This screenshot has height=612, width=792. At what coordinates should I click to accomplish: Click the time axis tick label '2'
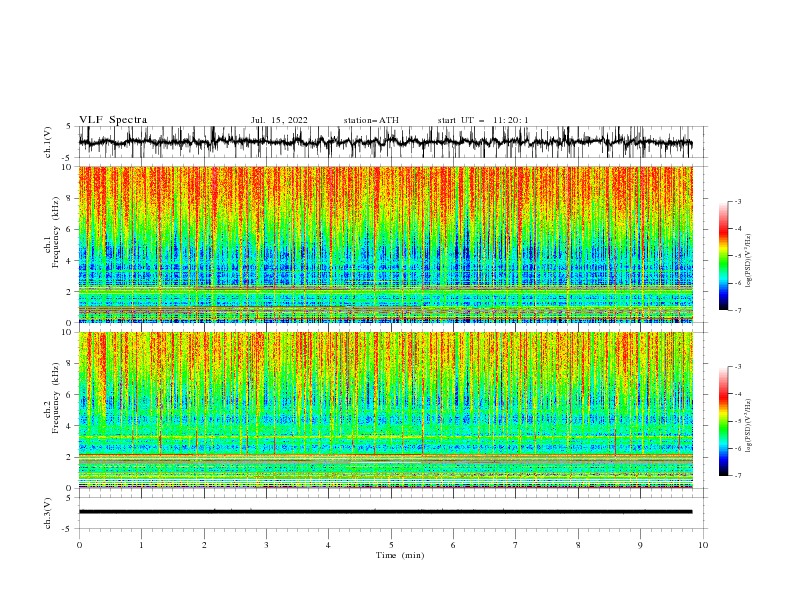click(204, 545)
